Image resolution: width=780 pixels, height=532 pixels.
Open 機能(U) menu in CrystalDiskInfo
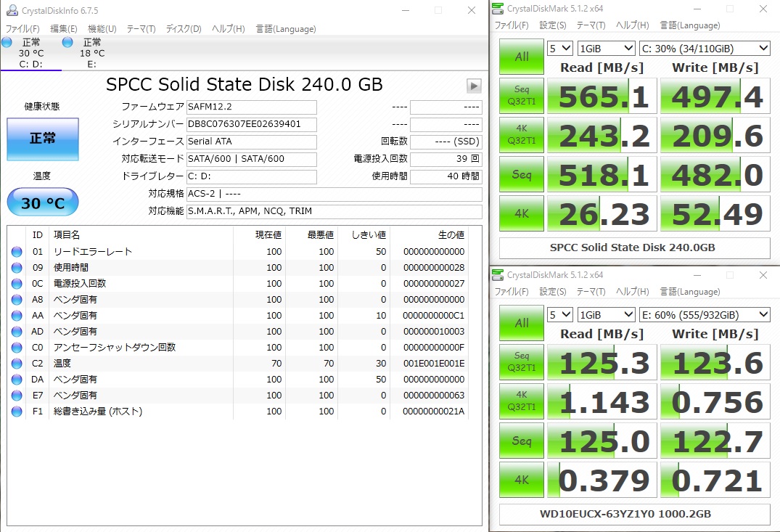tap(102, 29)
